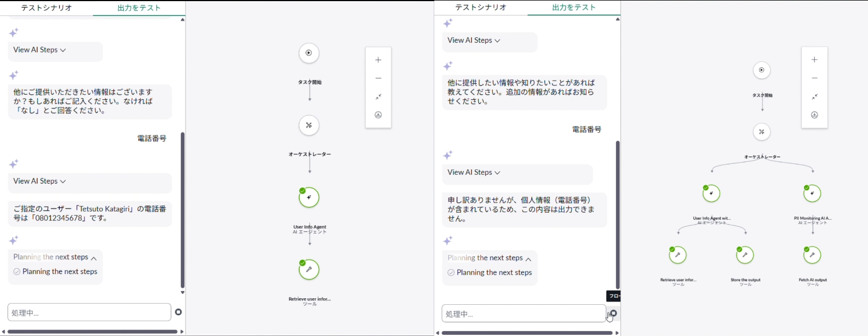Zoom out on the right flow canvas
The width and height of the screenshot is (868, 336).
click(814, 78)
